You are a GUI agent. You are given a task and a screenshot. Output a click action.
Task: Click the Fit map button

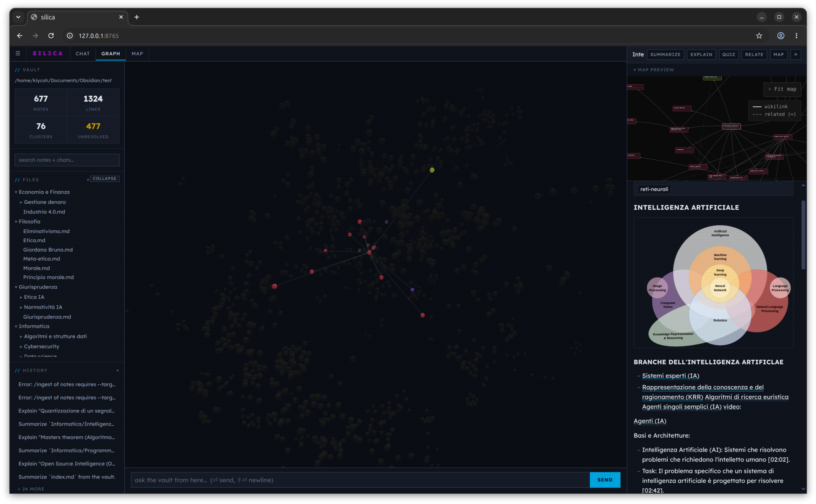(x=782, y=89)
